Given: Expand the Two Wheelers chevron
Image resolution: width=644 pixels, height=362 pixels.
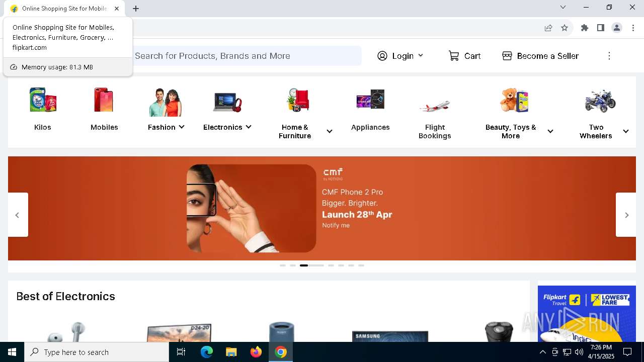Looking at the screenshot, I should click(x=626, y=131).
